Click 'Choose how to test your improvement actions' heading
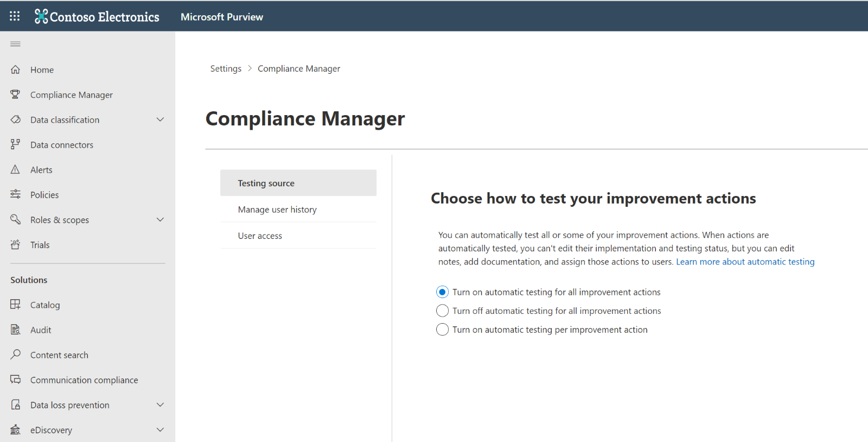 click(593, 198)
